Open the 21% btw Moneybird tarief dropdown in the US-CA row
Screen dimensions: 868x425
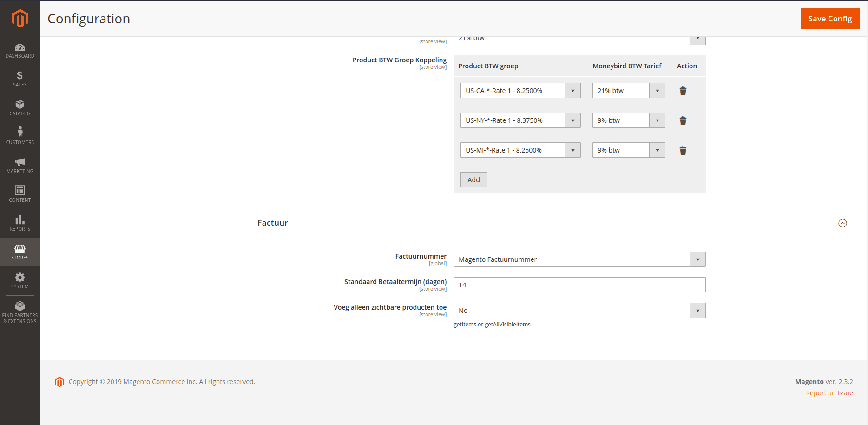(629, 91)
